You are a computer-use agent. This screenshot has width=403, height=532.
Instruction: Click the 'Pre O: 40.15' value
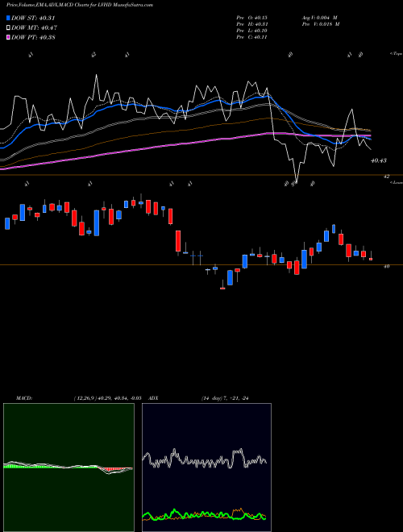point(252,18)
